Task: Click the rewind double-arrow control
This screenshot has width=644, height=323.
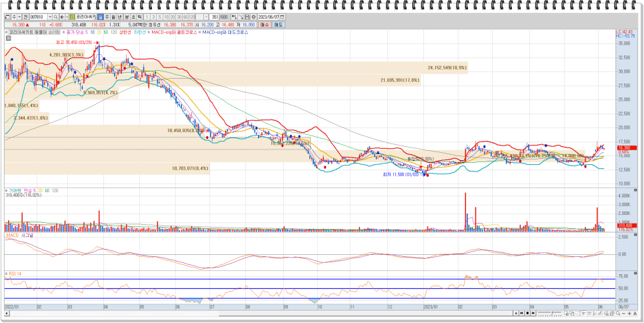Action: coord(521,313)
